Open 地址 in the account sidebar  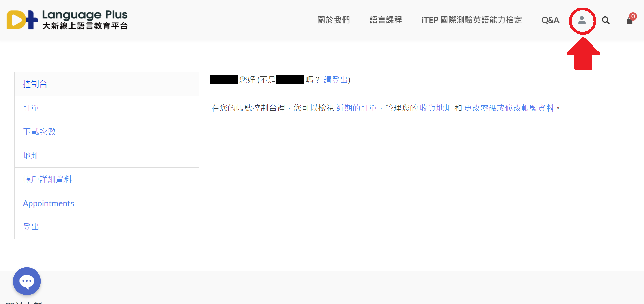31,156
